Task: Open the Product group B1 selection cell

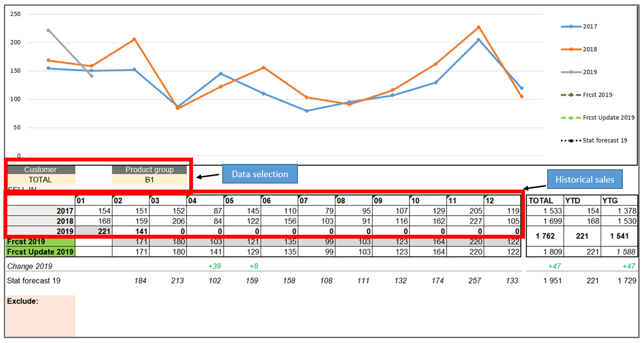Action: point(149,180)
